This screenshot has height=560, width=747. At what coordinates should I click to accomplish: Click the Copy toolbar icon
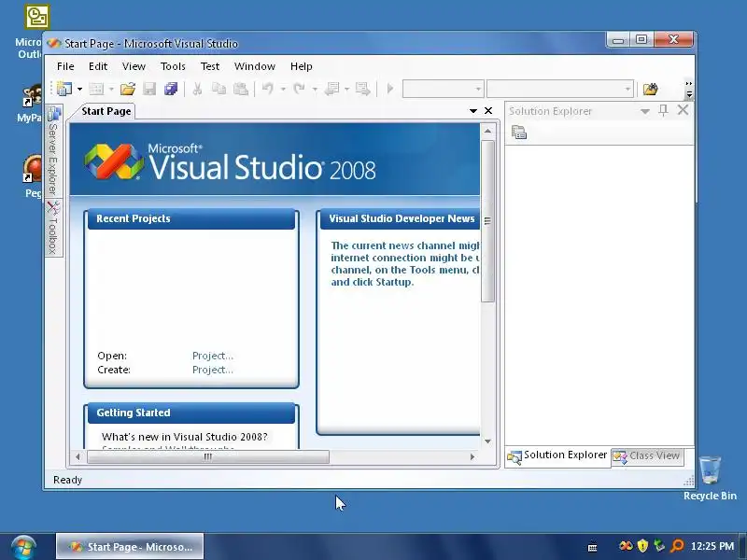point(218,89)
